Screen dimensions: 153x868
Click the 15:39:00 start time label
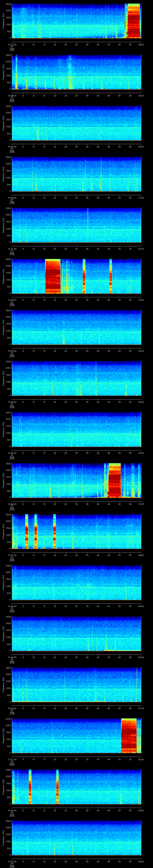(12, 147)
